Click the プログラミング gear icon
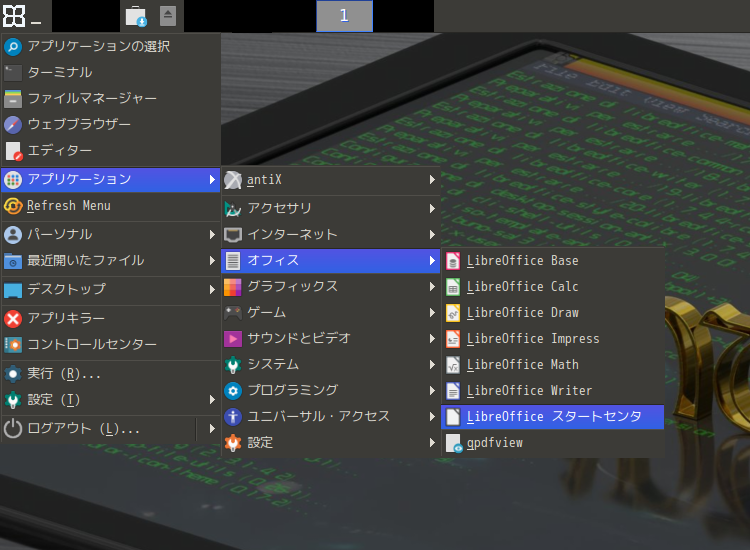750x550 pixels. pyautogui.click(x=233, y=391)
